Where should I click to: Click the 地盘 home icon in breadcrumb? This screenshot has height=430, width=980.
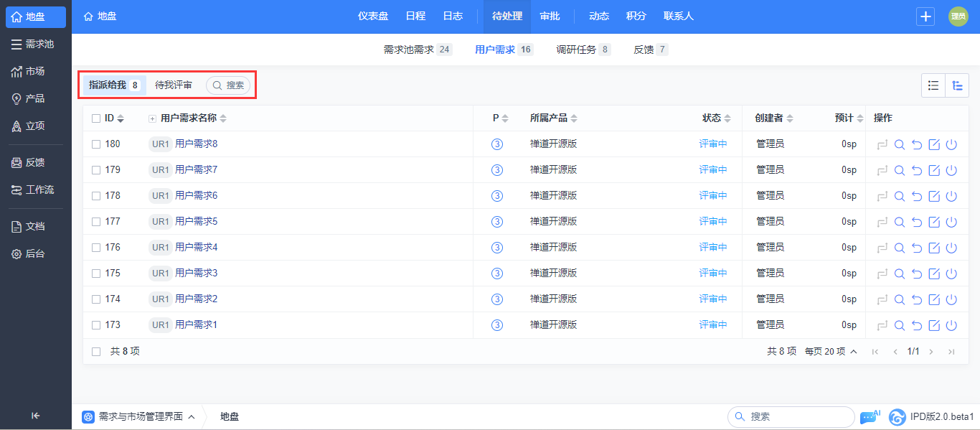click(88, 16)
